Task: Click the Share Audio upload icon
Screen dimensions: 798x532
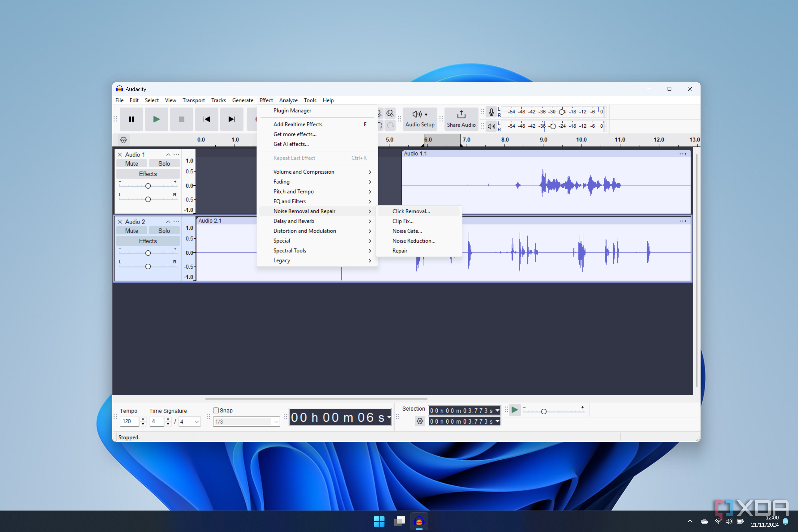Action: [461, 114]
